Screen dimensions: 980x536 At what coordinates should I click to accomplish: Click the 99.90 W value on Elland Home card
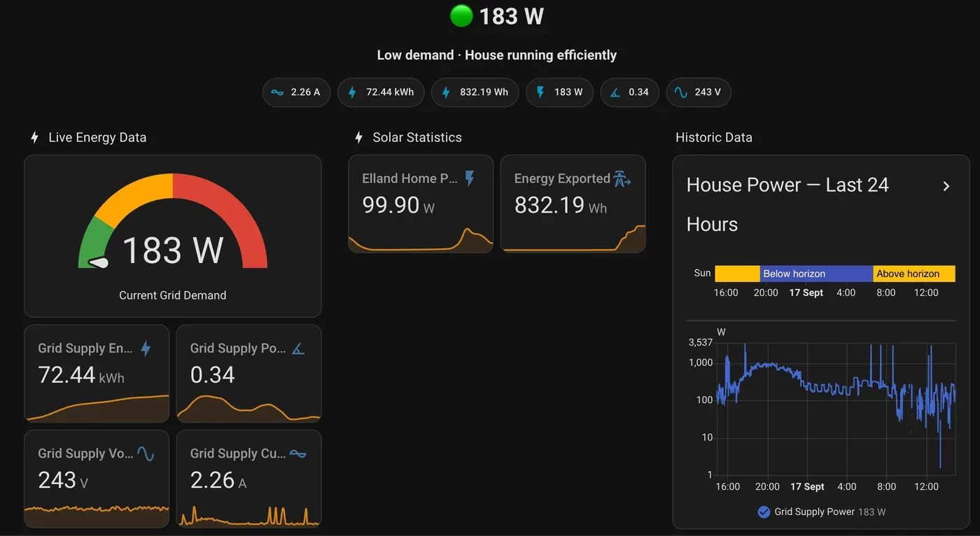coord(398,205)
